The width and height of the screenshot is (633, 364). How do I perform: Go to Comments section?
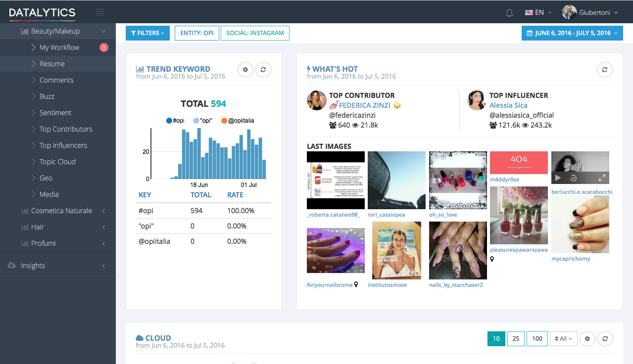[57, 80]
